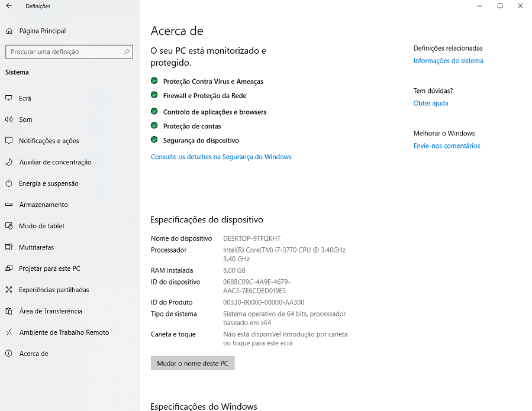Open Consulte os detalhes na Segurança do Windows

pyautogui.click(x=221, y=157)
